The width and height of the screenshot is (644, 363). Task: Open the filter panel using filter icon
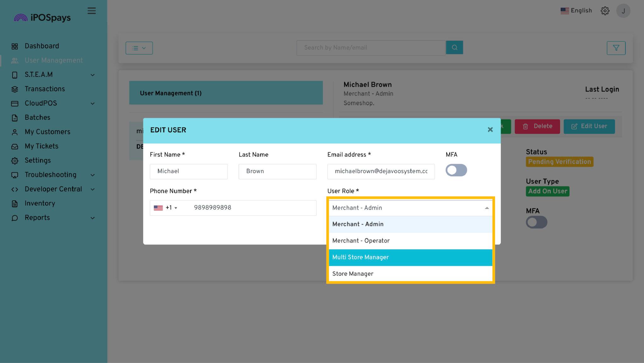616,48
